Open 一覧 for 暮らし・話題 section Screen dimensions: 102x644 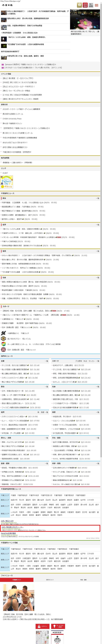tap(46, 438)
